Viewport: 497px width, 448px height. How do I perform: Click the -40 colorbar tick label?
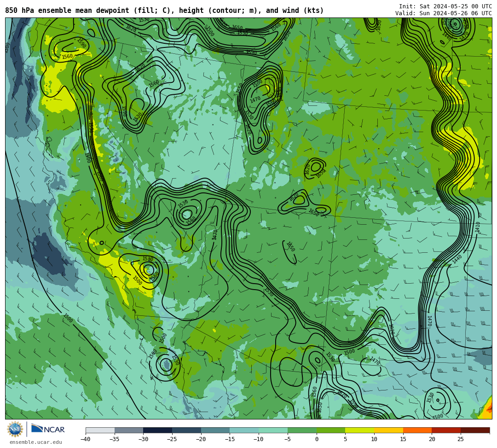coord(86,439)
